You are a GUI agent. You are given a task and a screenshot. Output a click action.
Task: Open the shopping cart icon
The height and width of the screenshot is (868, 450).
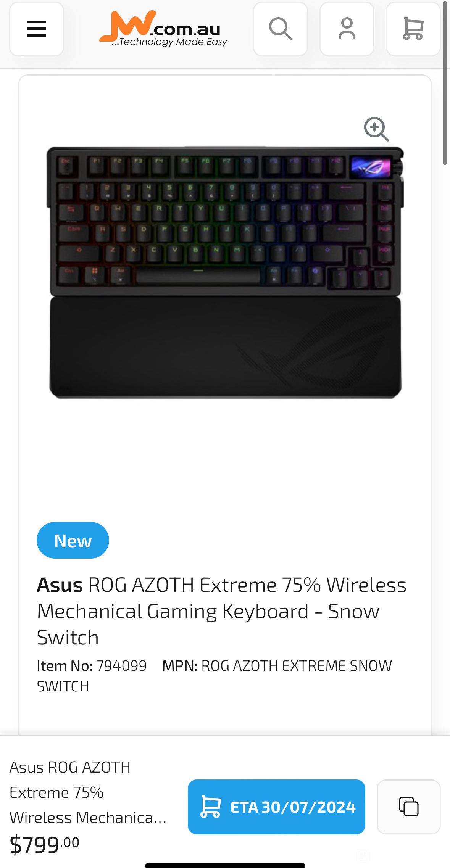pyautogui.click(x=413, y=29)
